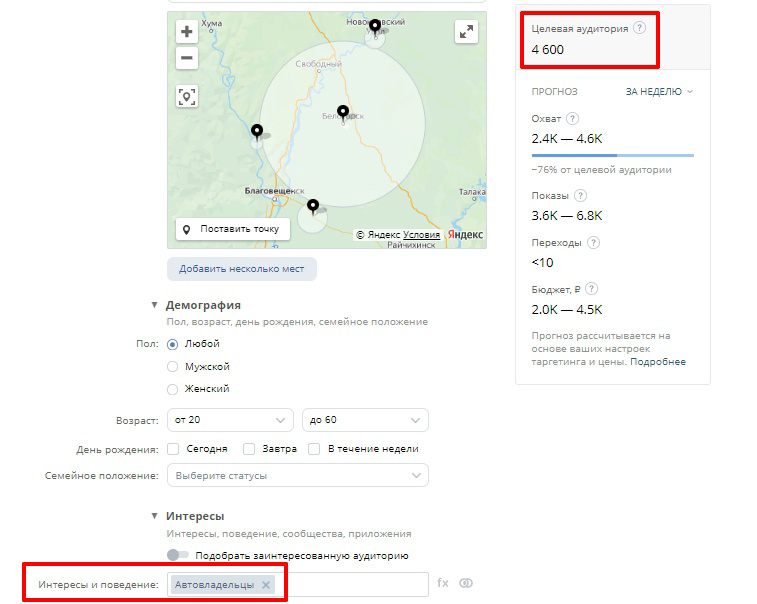757x604 pixels.
Task: Click impressions value 3.6K — 6.8K
Action: [x=567, y=215]
